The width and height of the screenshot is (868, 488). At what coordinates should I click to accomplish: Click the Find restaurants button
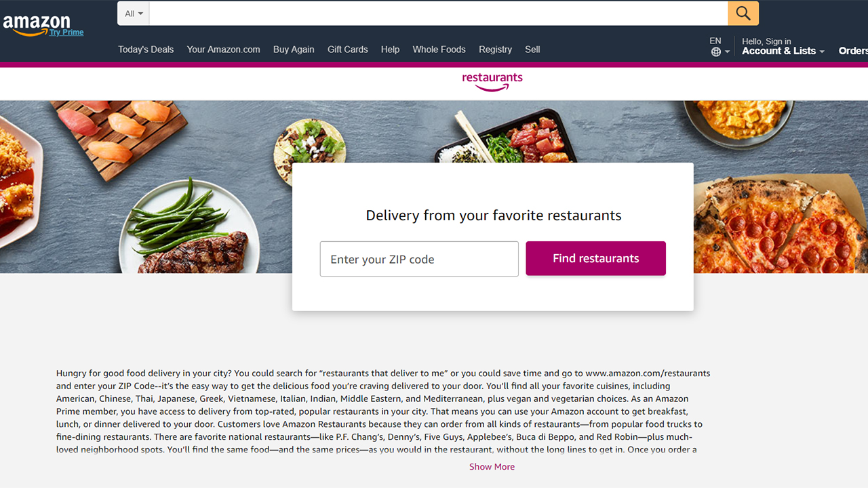(596, 258)
